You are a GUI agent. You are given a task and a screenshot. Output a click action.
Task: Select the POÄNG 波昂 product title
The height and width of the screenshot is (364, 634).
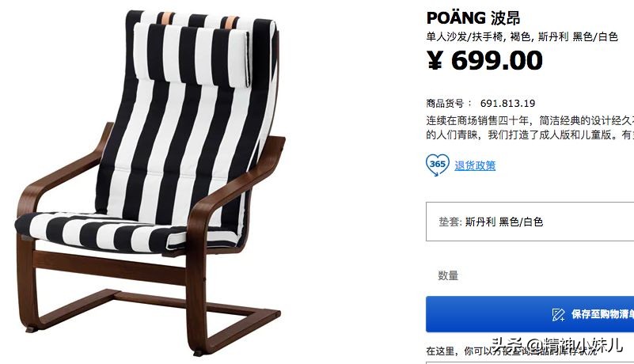(x=473, y=17)
